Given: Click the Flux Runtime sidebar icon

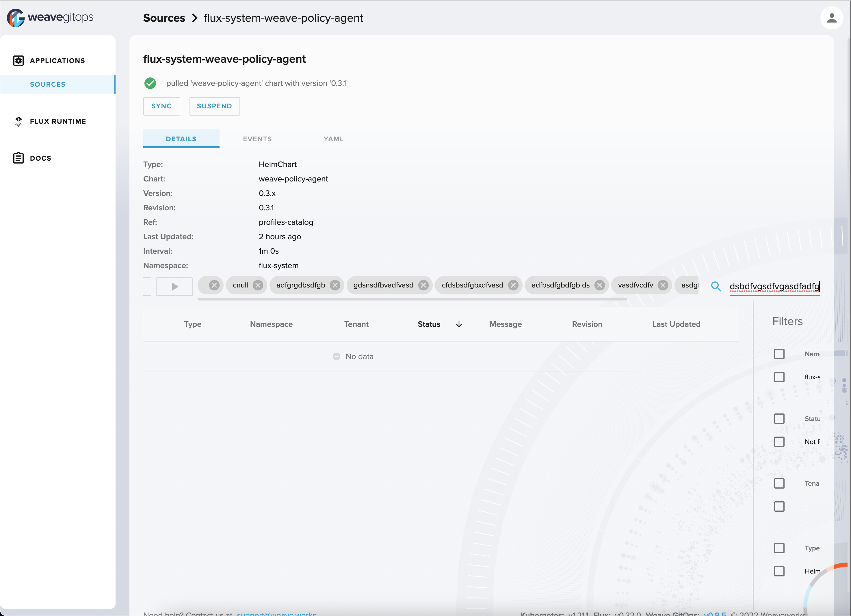Looking at the screenshot, I should (18, 121).
